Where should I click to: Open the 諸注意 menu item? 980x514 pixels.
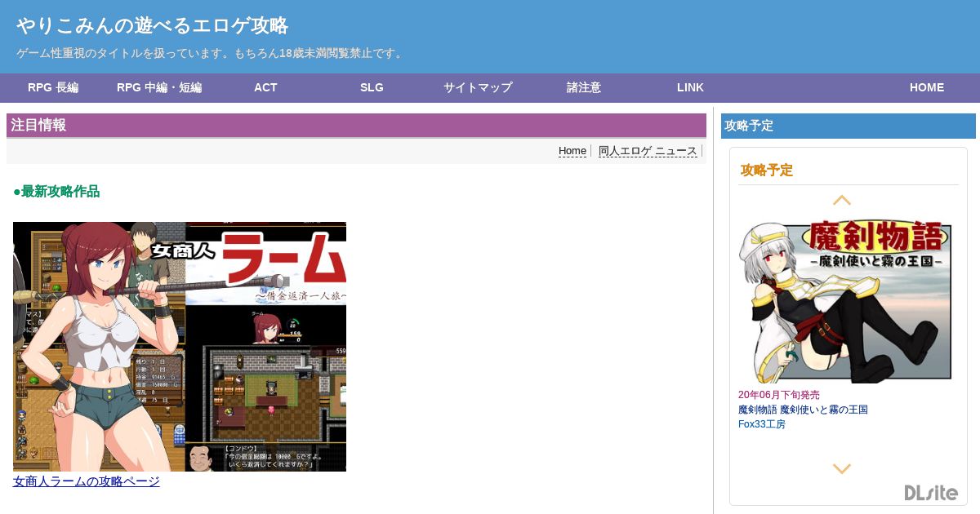584,87
